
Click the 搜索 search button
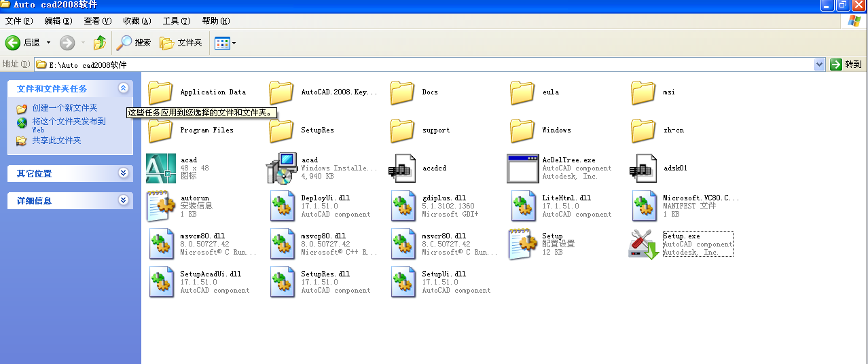134,43
